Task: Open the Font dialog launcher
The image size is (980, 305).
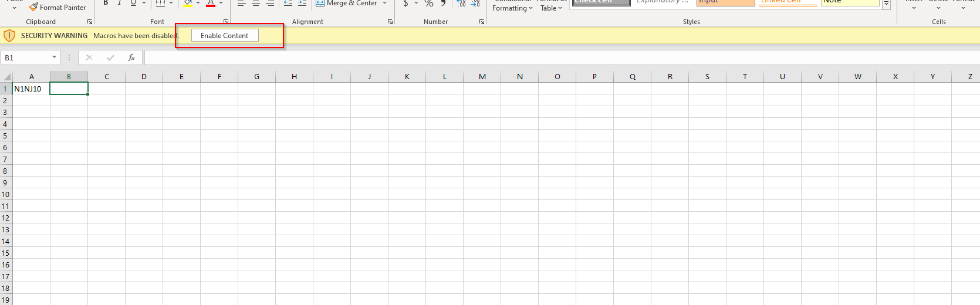Action: click(226, 22)
